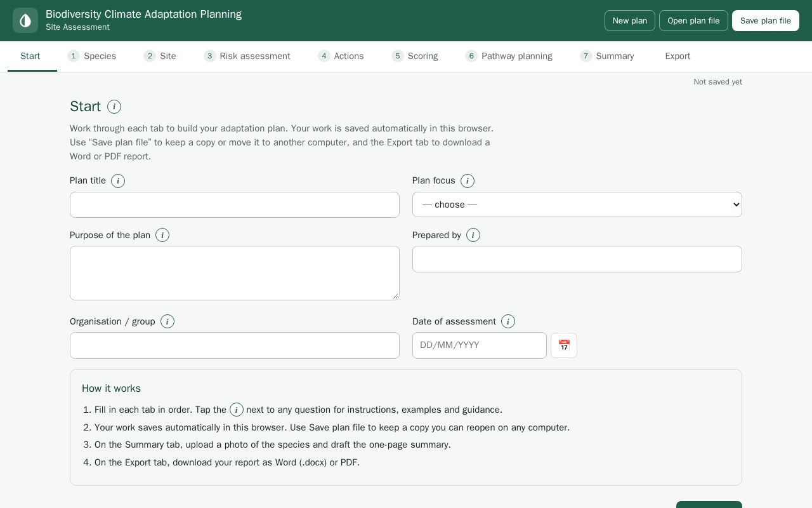Click the 'Not saved yet' status text
The width and height of the screenshot is (812, 508).
pyautogui.click(x=717, y=82)
